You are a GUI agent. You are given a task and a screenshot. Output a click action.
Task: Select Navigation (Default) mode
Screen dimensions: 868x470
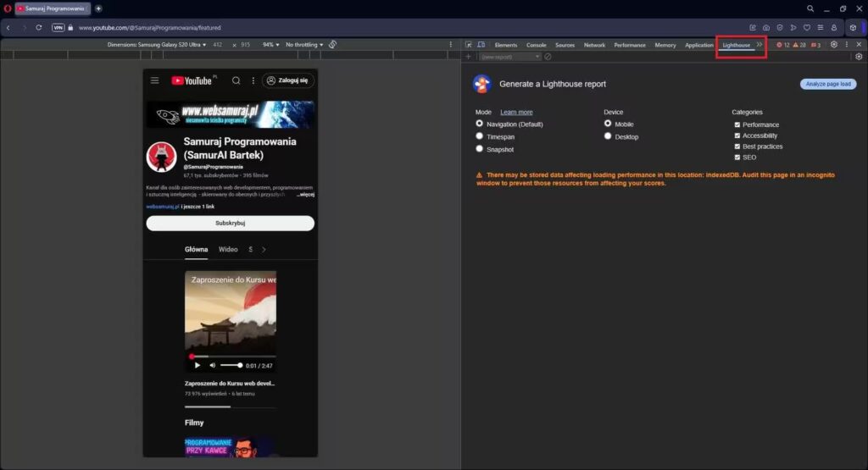[480, 124]
